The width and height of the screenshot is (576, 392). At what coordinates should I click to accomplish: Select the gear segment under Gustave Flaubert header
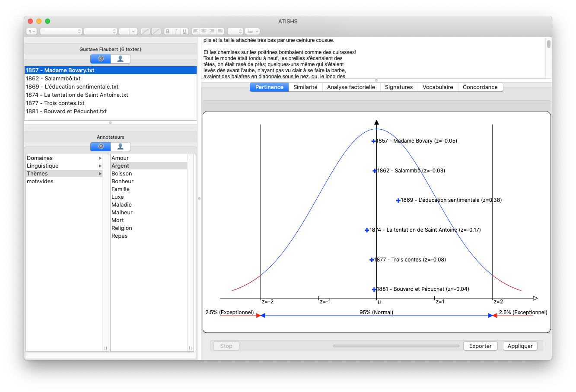pyautogui.click(x=101, y=59)
